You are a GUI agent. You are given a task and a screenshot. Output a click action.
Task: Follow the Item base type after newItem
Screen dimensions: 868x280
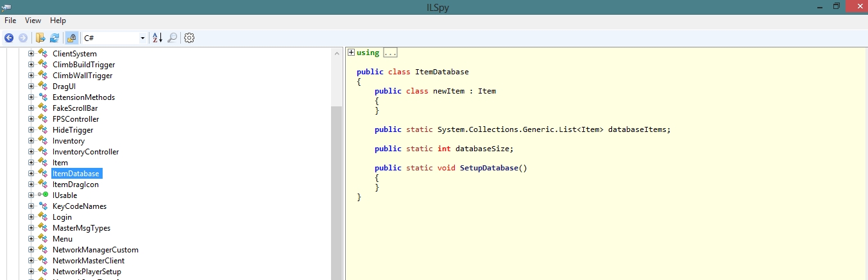click(487, 91)
